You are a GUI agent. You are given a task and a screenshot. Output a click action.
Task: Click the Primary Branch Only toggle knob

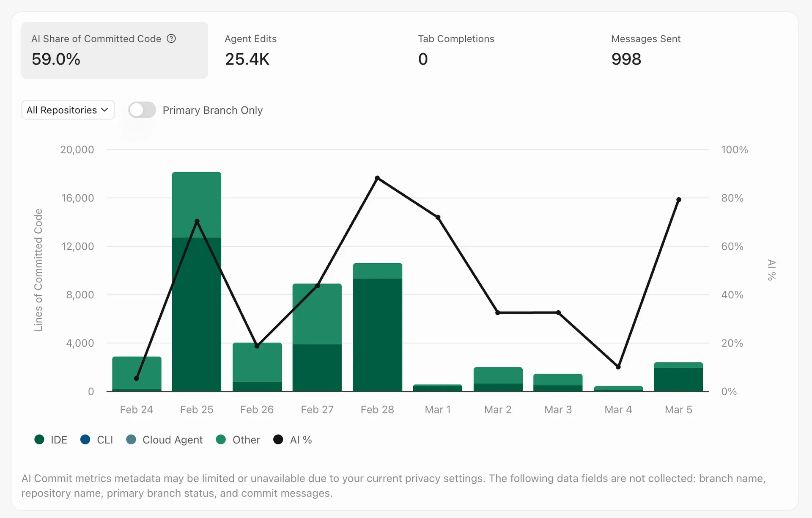pyautogui.click(x=136, y=110)
